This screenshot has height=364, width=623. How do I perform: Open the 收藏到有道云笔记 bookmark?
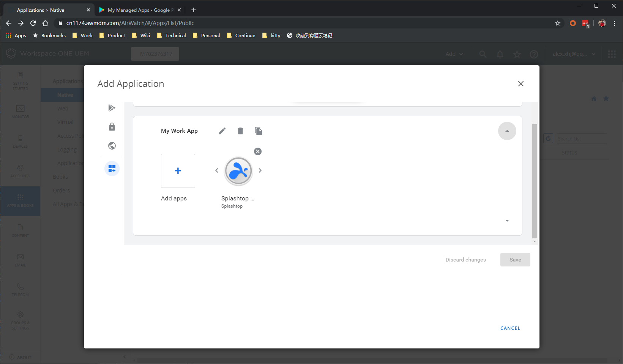[x=309, y=35]
